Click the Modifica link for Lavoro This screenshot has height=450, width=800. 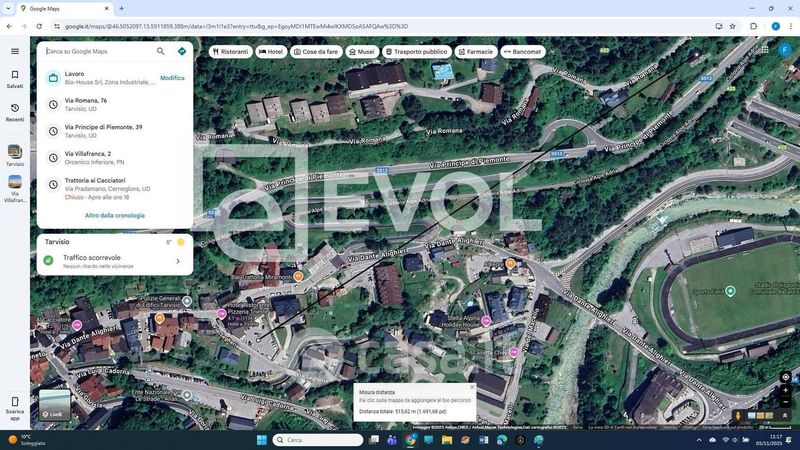[x=172, y=78]
